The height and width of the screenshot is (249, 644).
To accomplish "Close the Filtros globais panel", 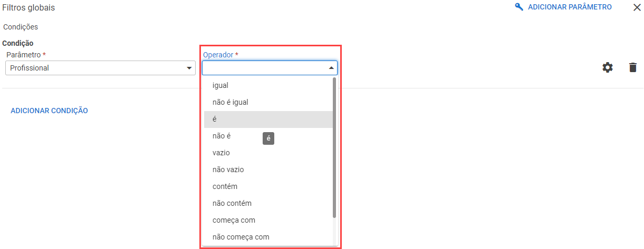I will 637,7.
